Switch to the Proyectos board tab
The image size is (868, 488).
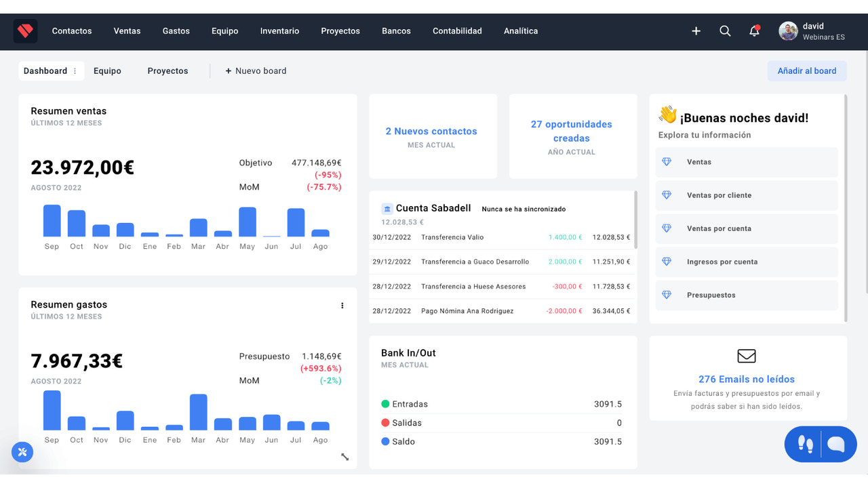click(168, 70)
